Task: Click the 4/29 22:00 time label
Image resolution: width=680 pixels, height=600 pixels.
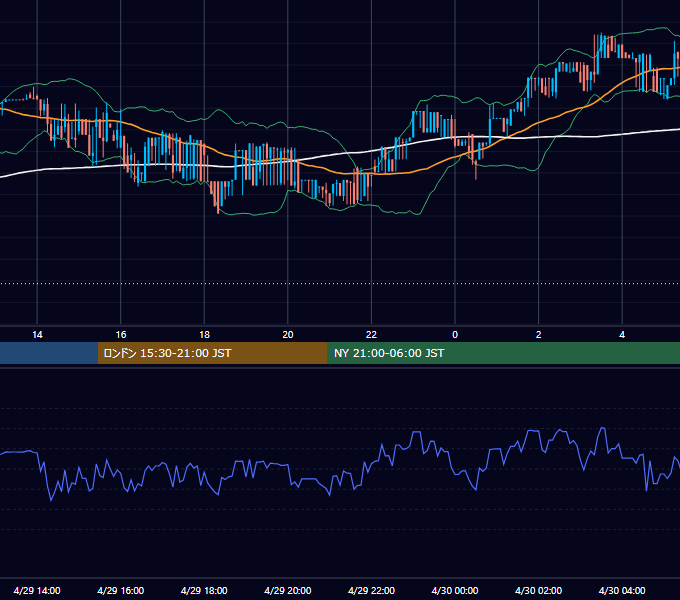Action: click(x=371, y=590)
